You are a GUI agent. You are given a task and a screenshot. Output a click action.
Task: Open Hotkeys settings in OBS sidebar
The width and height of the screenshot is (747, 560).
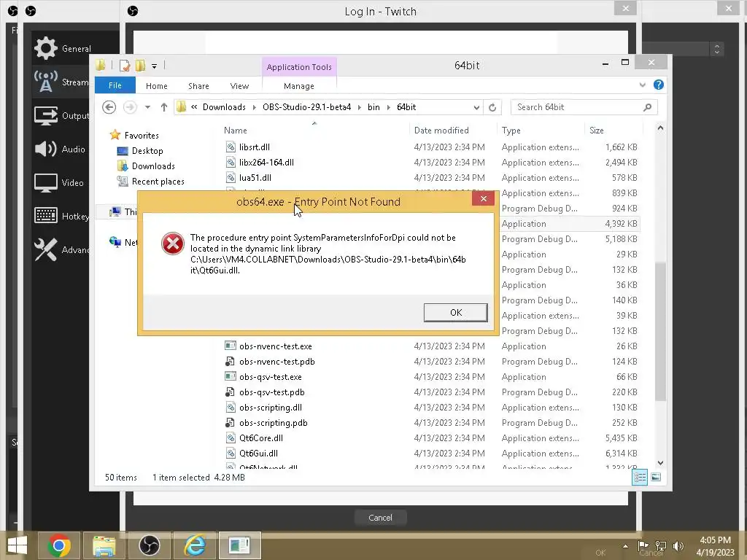(61, 216)
